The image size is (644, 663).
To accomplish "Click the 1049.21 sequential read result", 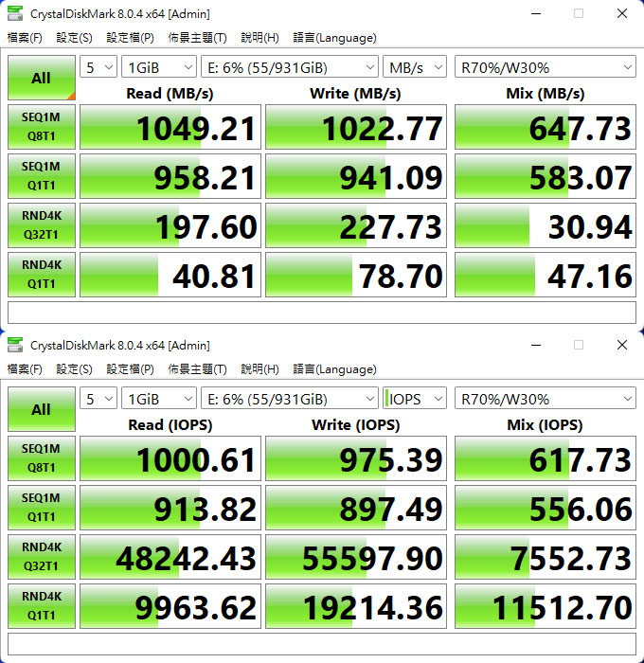I will click(x=170, y=127).
